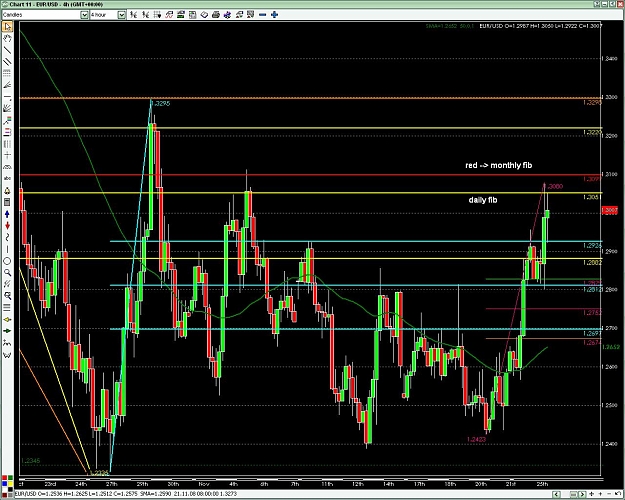This screenshot has width=625, height=500.
Task: Pick the green right arrow marker
Action: click(x=7, y=331)
